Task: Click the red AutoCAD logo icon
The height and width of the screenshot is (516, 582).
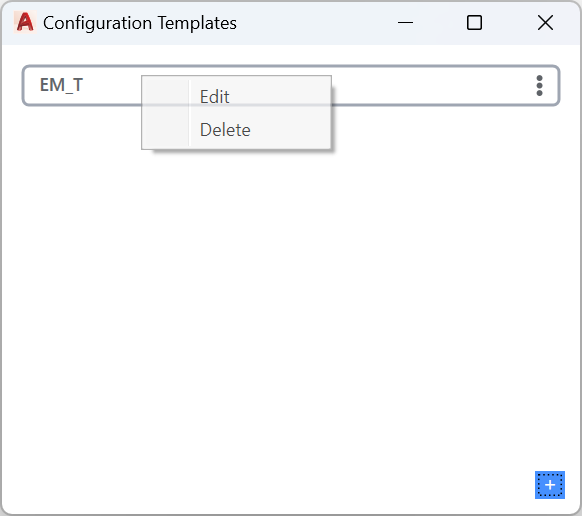Action: [x=25, y=22]
